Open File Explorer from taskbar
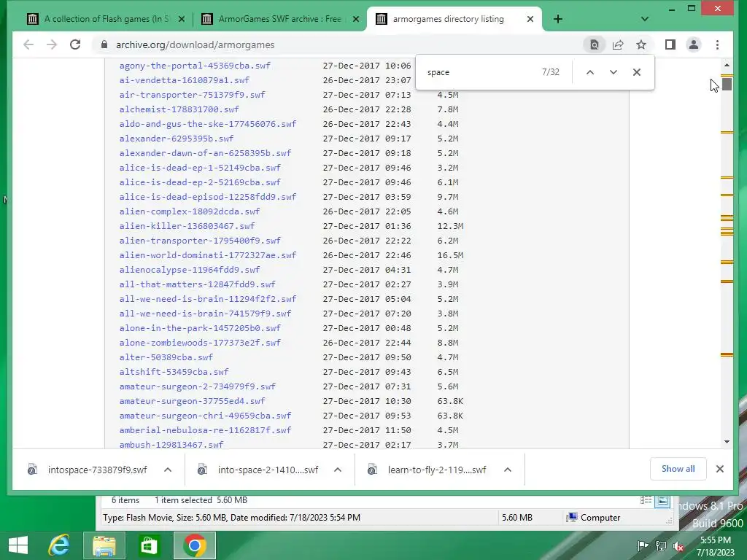 tap(104, 545)
